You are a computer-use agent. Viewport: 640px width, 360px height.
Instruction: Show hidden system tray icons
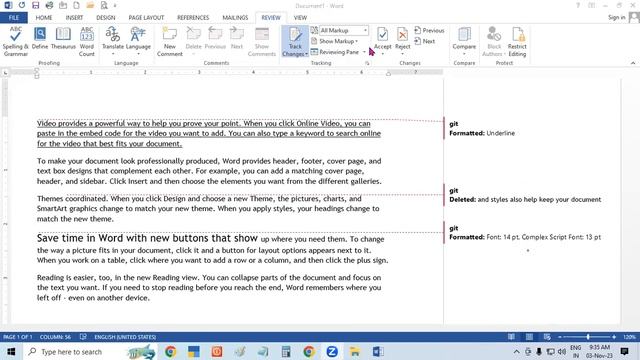tap(516, 351)
